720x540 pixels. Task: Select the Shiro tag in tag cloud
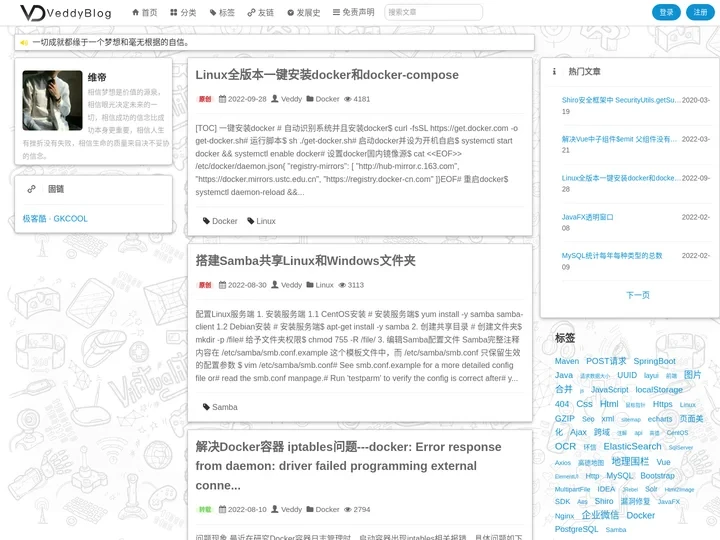[x=604, y=501]
